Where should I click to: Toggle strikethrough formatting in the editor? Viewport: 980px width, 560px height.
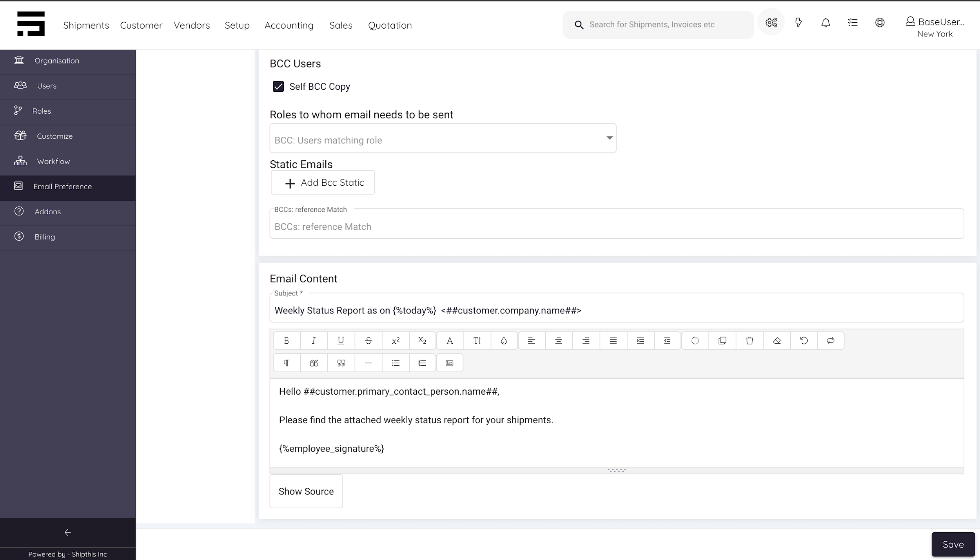coord(368,341)
